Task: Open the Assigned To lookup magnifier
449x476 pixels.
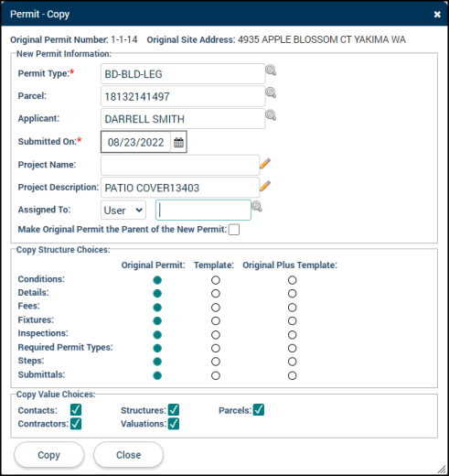Action: tap(257, 207)
